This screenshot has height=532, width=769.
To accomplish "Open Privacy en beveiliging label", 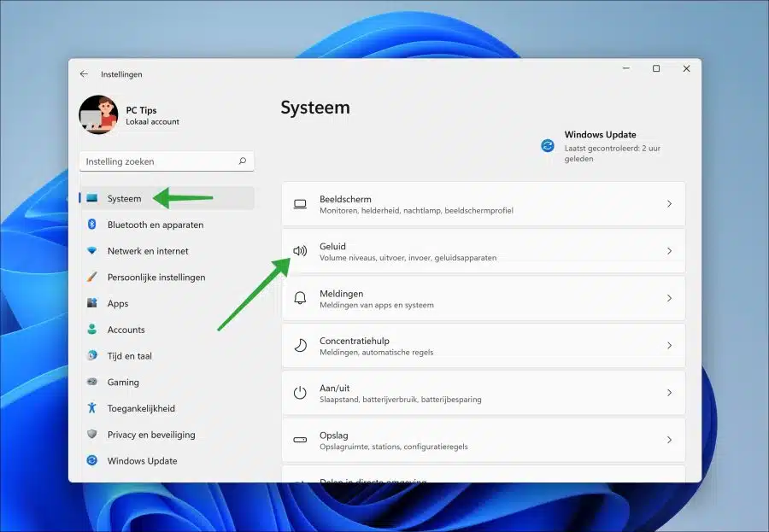I will pyautogui.click(x=151, y=435).
